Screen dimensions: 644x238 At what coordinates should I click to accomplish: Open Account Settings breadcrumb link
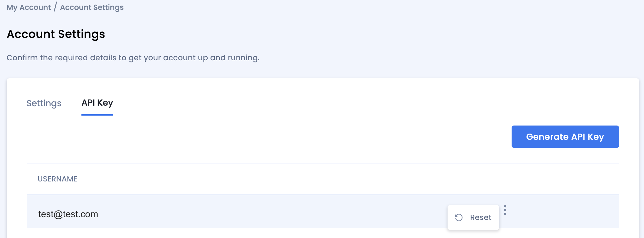point(92,7)
